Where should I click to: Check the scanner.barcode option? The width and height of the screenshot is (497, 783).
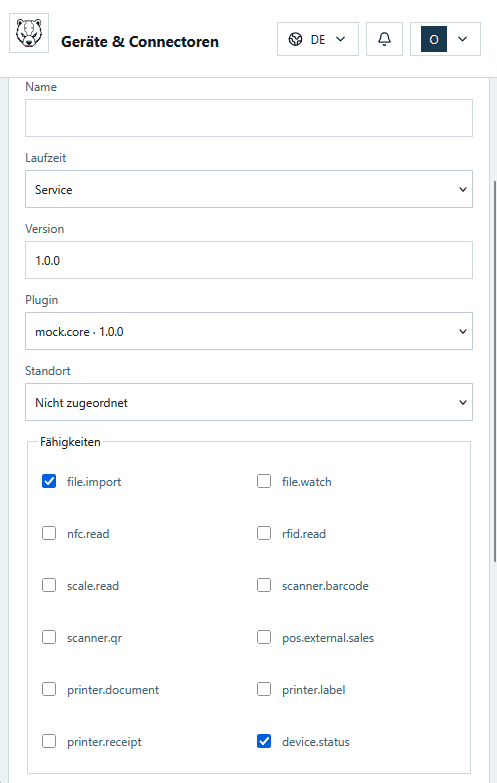click(264, 585)
